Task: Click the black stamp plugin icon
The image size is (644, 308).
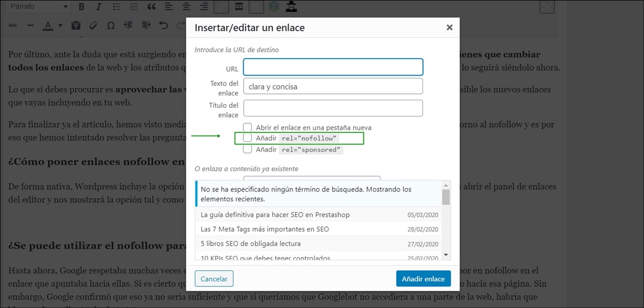Action: click(291, 7)
